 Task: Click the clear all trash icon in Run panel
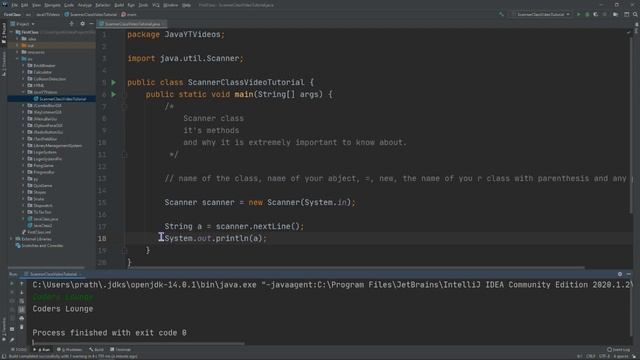[x=22, y=327]
